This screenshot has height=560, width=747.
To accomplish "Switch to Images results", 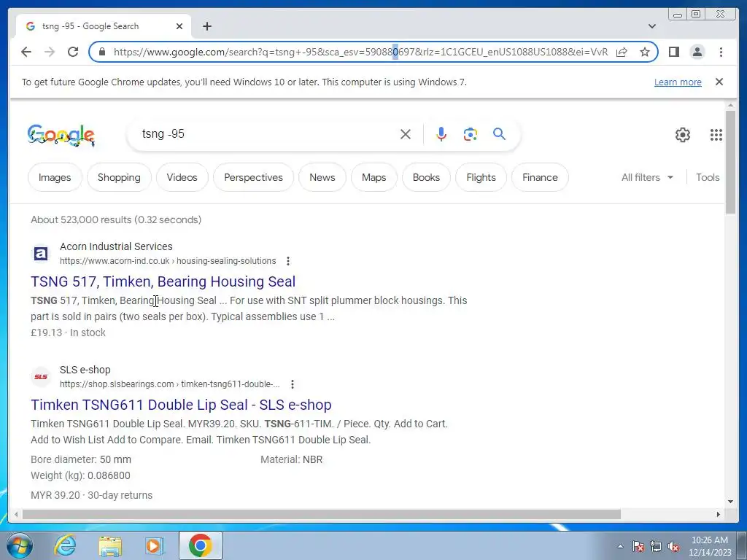I will point(55,177).
